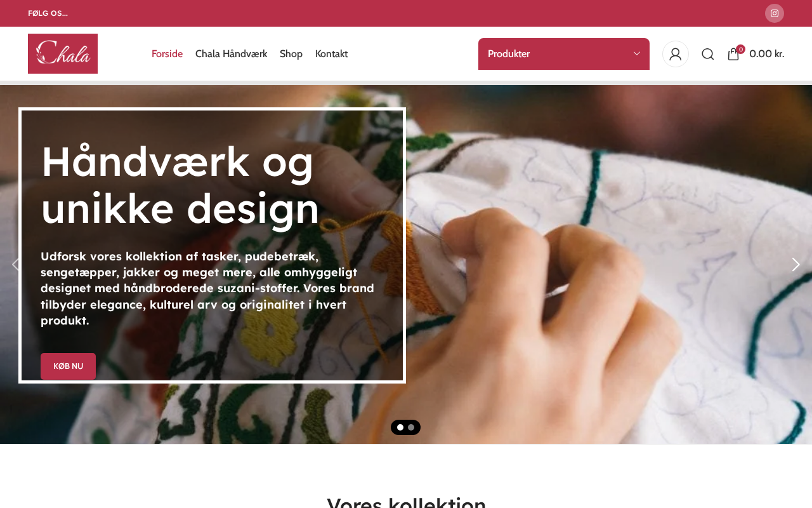Click the KØB NU button
This screenshot has height=508, width=812.
(x=68, y=366)
